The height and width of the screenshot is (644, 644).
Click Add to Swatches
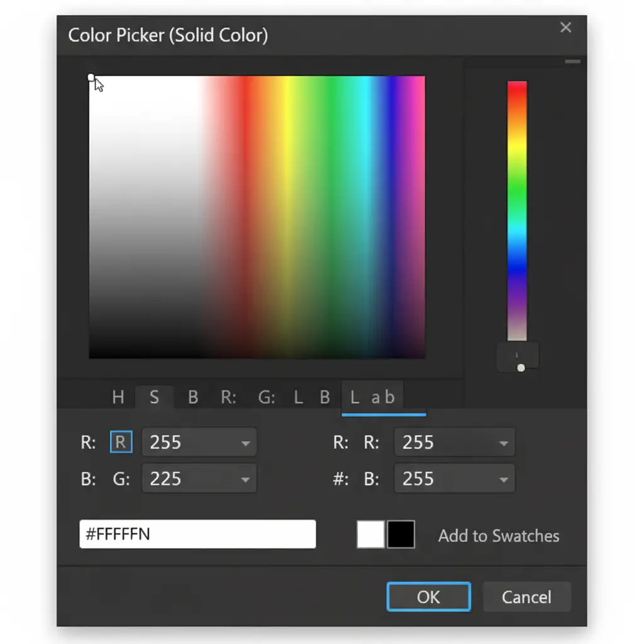498,536
